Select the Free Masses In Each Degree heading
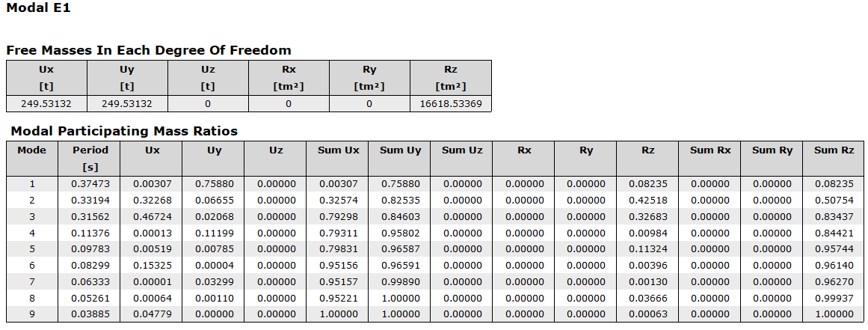 [x=149, y=51]
